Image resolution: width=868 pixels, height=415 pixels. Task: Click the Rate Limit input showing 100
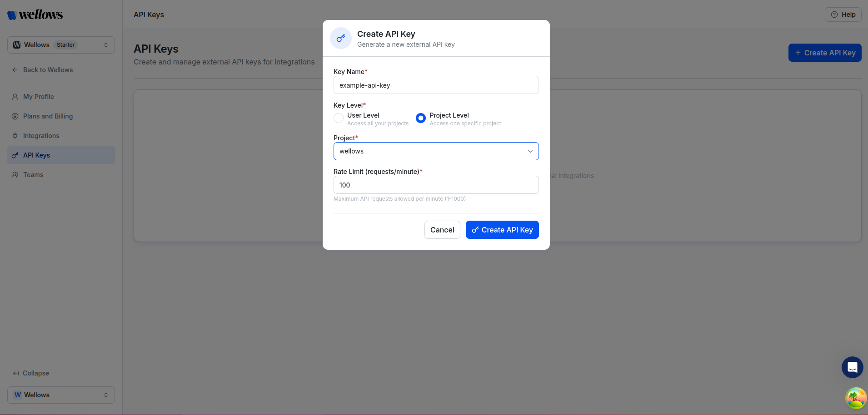pyautogui.click(x=435, y=185)
